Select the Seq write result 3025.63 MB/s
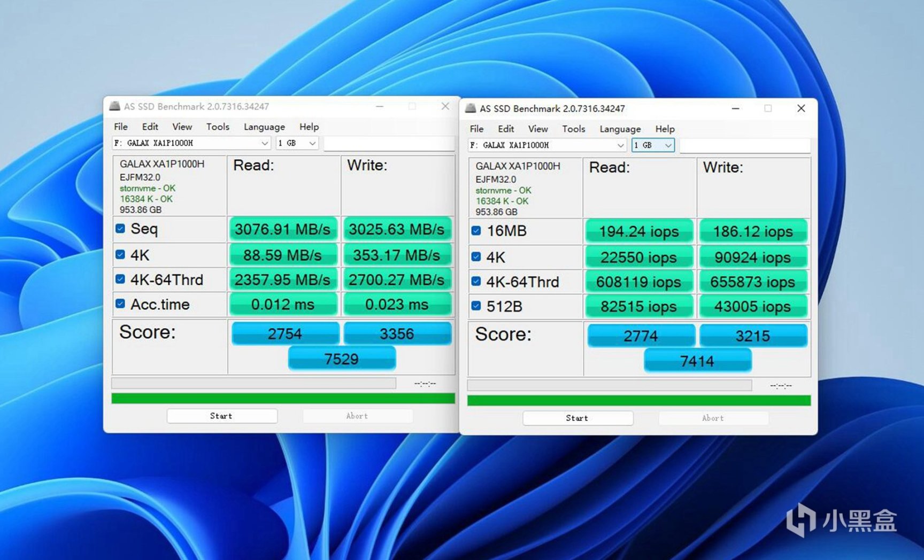 (397, 229)
